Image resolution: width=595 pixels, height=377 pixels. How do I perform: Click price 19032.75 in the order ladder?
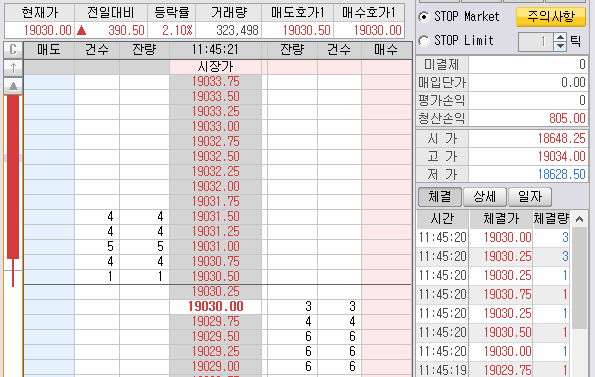(215, 141)
